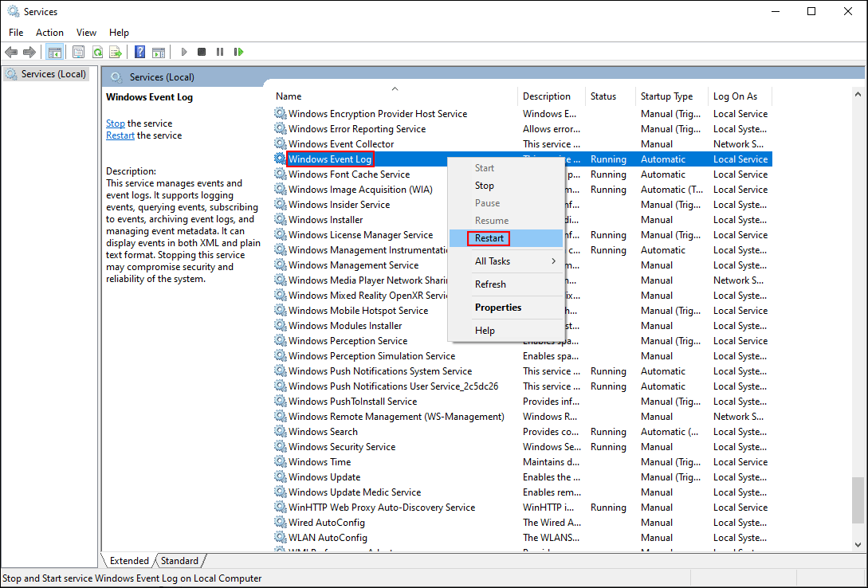The height and width of the screenshot is (588, 868).
Task: Select Properties from the context menu
Action: coord(497,308)
